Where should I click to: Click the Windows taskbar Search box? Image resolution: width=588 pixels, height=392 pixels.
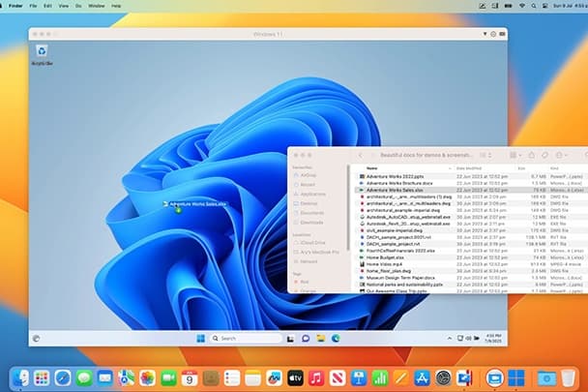coord(246,339)
